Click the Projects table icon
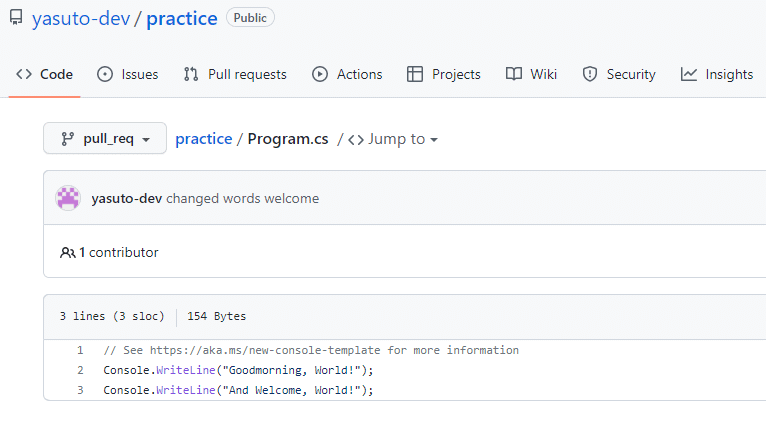The image size is (766, 433). pos(415,74)
